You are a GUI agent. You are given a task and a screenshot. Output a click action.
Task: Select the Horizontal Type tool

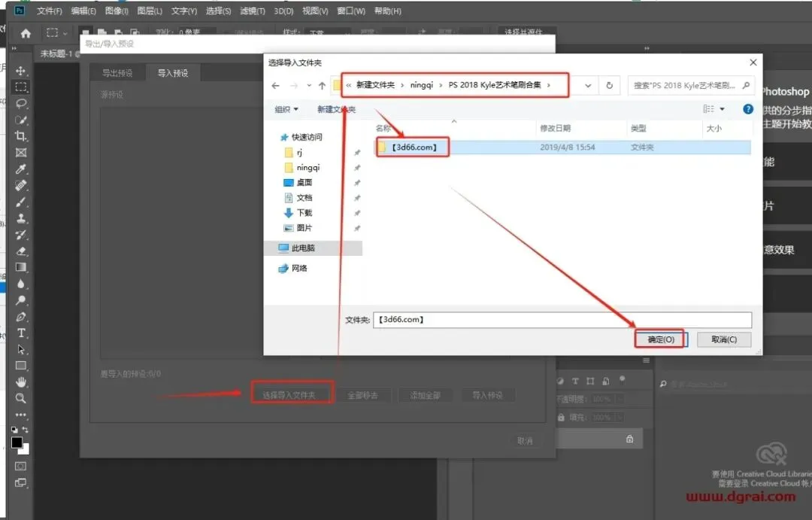(x=21, y=333)
